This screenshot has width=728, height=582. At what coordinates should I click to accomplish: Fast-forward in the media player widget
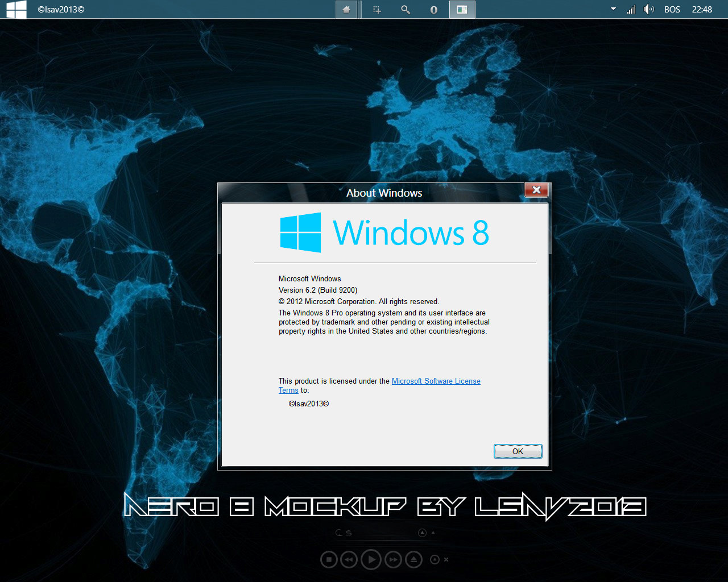(393, 560)
